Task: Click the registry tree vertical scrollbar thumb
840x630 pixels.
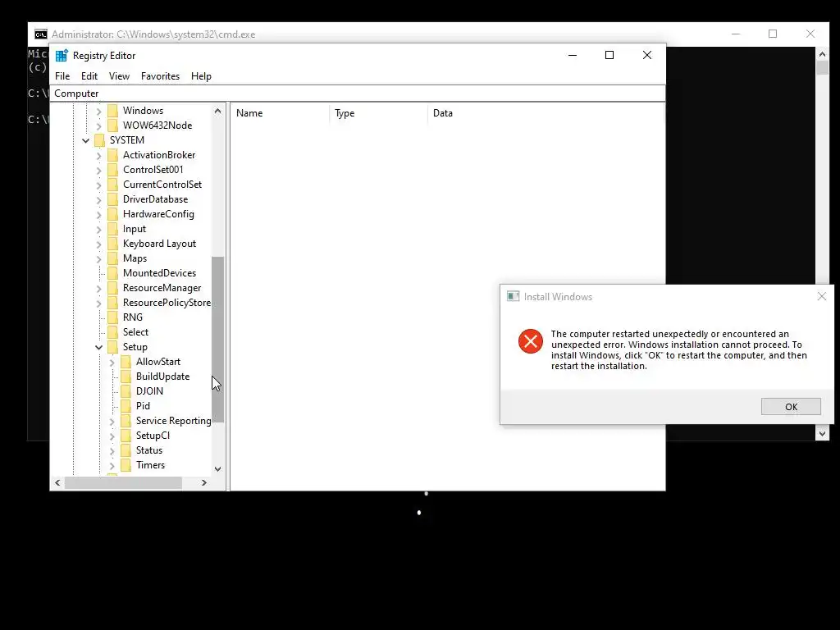Action: point(217,340)
